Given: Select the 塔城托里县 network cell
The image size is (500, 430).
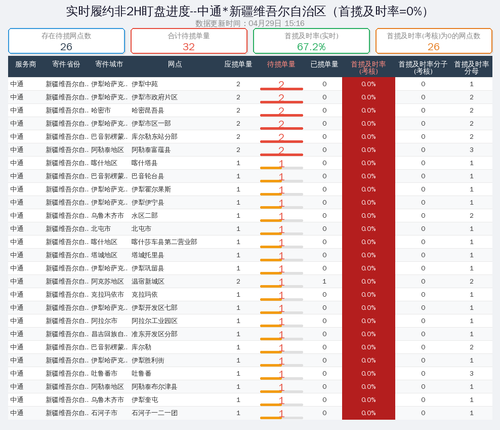Looking at the screenshot, I should pyautogui.click(x=148, y=255).
